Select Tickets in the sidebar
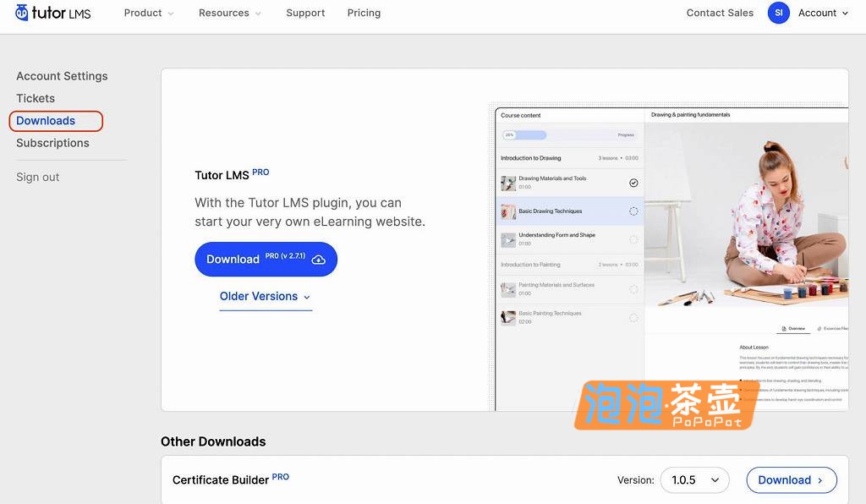This screenshot has height=504, width=866. click(36, 98)
